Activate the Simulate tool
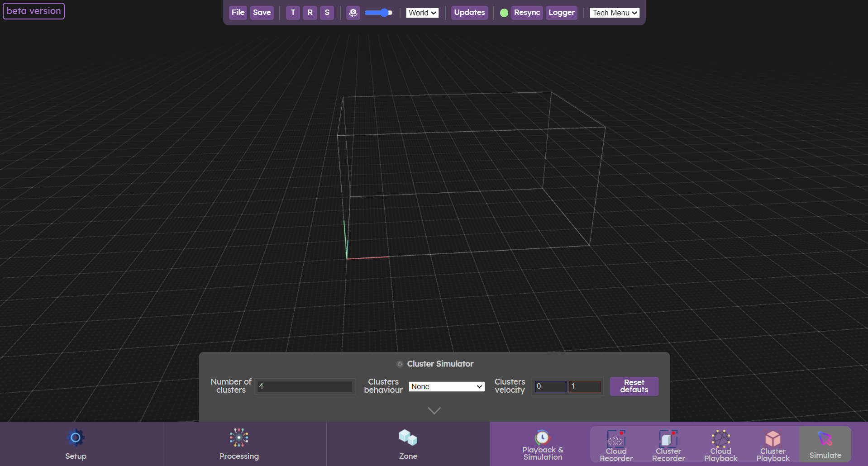This screenshot has height=466, width=868. 825,444
